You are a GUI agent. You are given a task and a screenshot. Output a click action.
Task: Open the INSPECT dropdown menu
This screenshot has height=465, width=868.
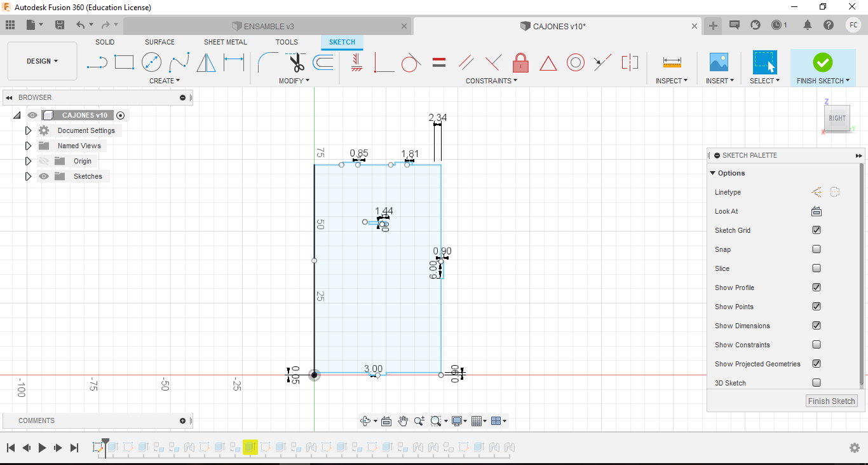672,81
